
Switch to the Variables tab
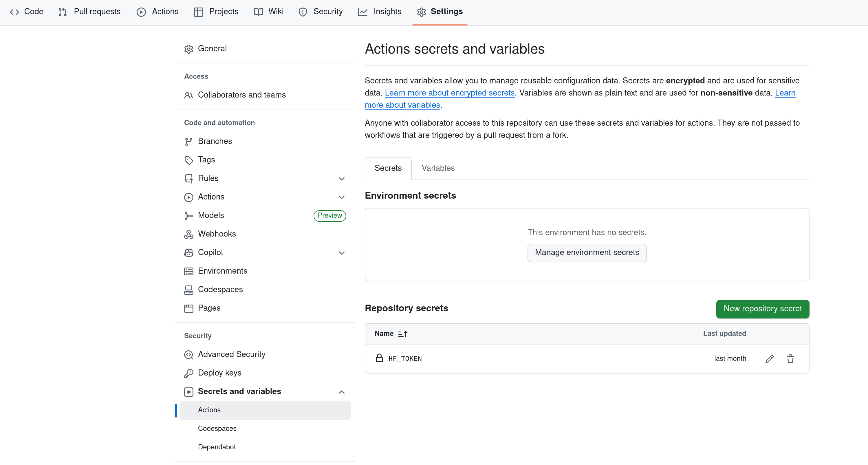(438, 168)
